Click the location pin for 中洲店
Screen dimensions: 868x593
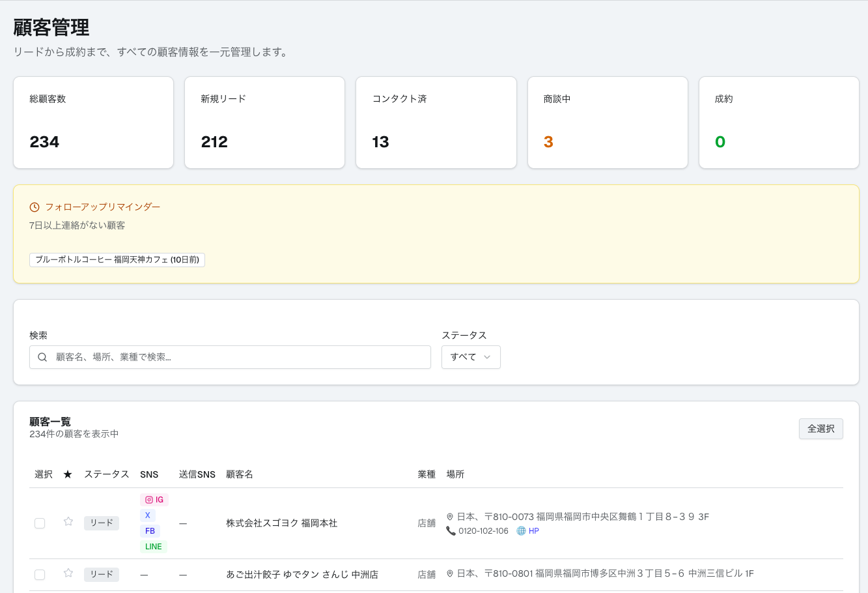click(450, 573)
